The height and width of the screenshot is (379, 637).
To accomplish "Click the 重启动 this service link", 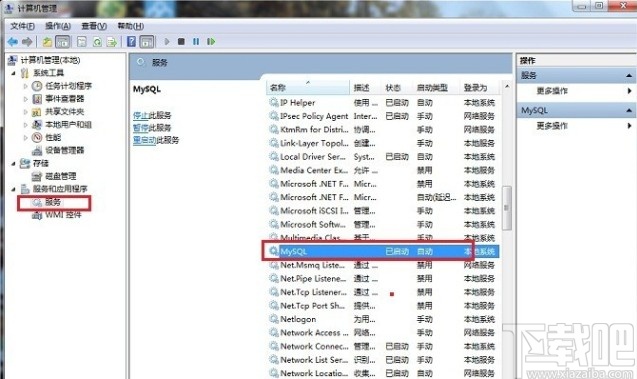I will pyautogui.click(x=144, y=140).
